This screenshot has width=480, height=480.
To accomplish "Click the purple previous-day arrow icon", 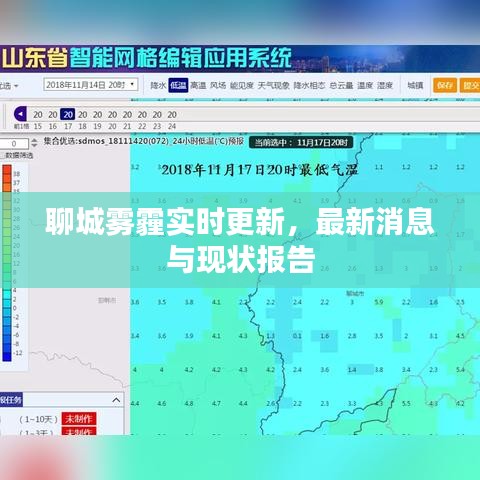I will pos(20,114).
